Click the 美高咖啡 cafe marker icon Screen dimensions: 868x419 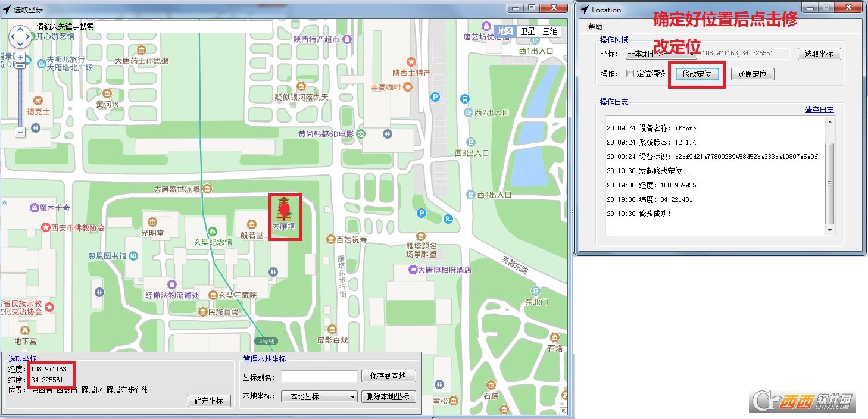coord(408,87)
